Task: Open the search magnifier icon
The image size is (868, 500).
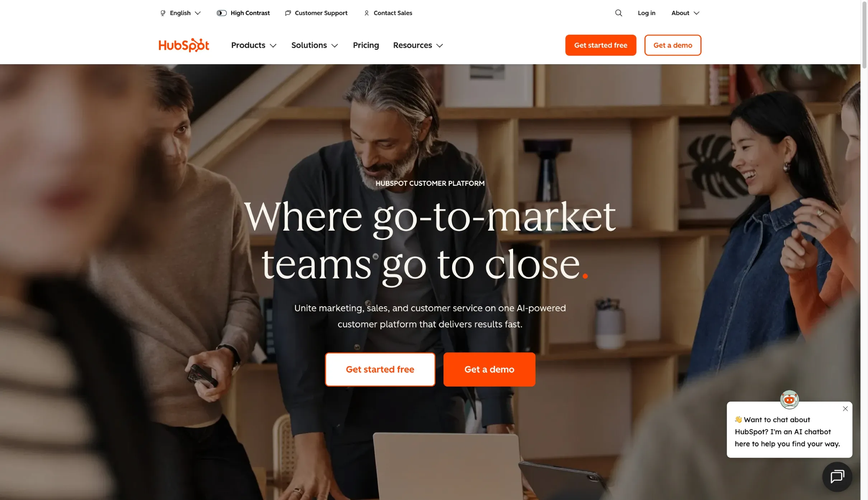Action: pyautogui.click(x=619, y=13)
